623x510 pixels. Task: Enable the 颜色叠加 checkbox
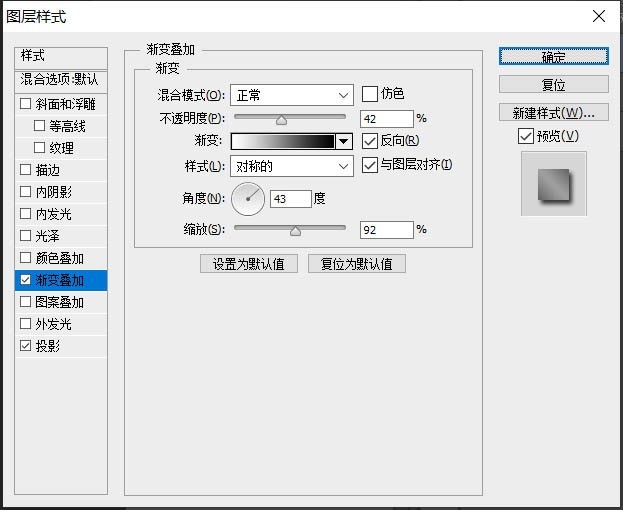[x=25, y=257]
